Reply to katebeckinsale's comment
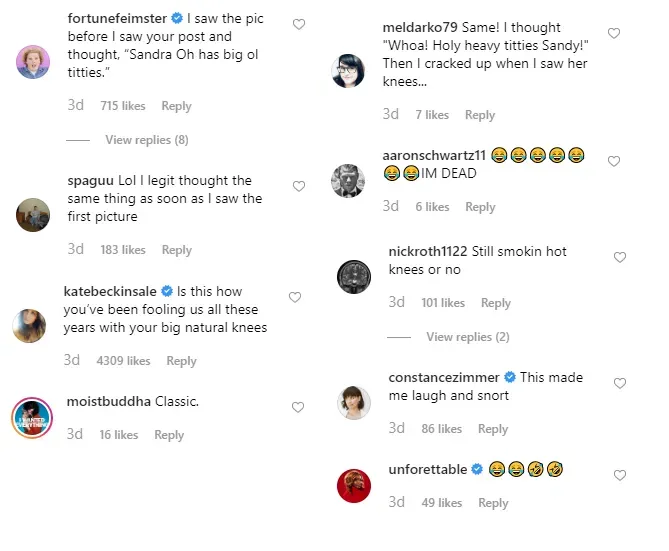This screenshot has height=551, width=669. point(181,361)
